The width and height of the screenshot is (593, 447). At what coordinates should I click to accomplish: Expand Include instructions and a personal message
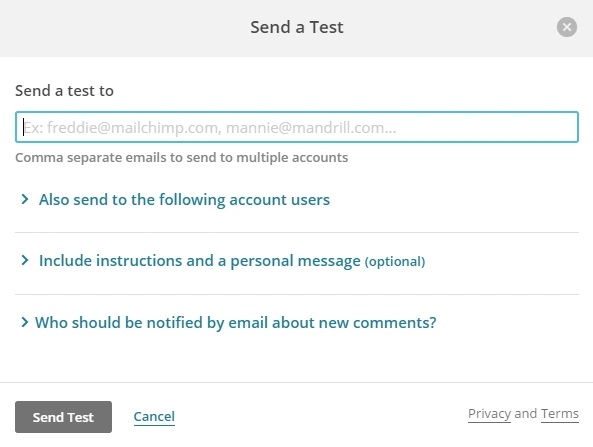point(200,261)
